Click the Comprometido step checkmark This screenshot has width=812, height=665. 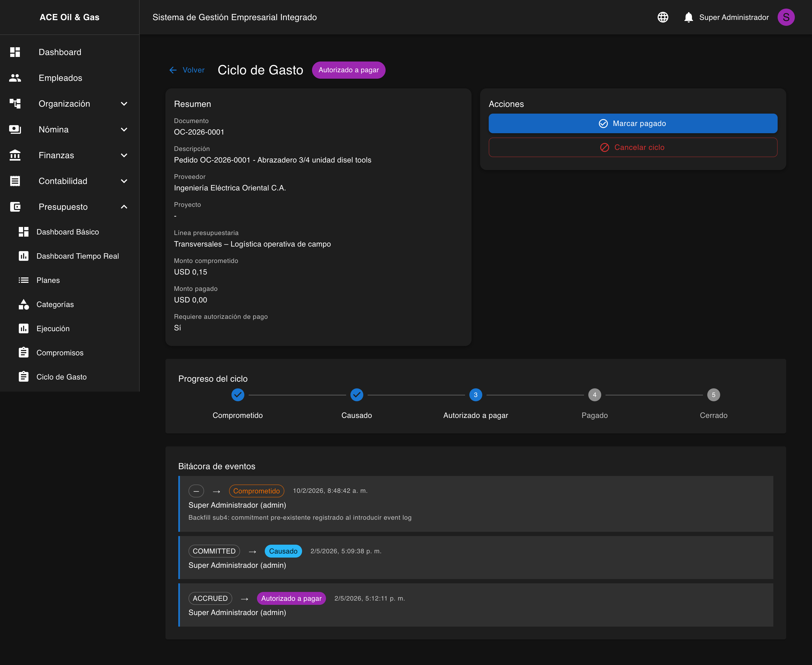click(238, 395)
